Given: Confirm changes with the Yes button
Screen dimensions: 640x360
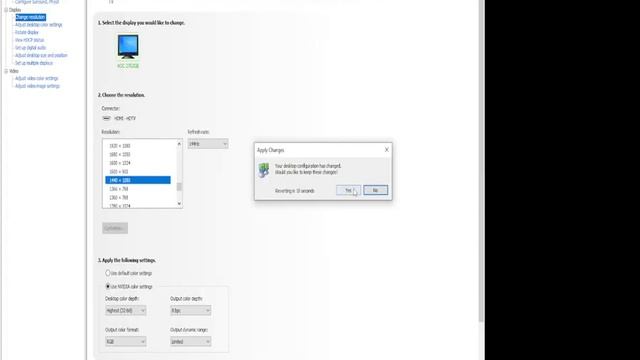Looking at the screenshot, I should 349,190.
